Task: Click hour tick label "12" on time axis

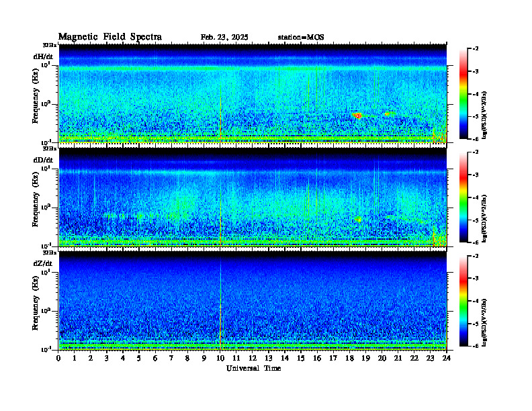Action: [x=253, y=359]
